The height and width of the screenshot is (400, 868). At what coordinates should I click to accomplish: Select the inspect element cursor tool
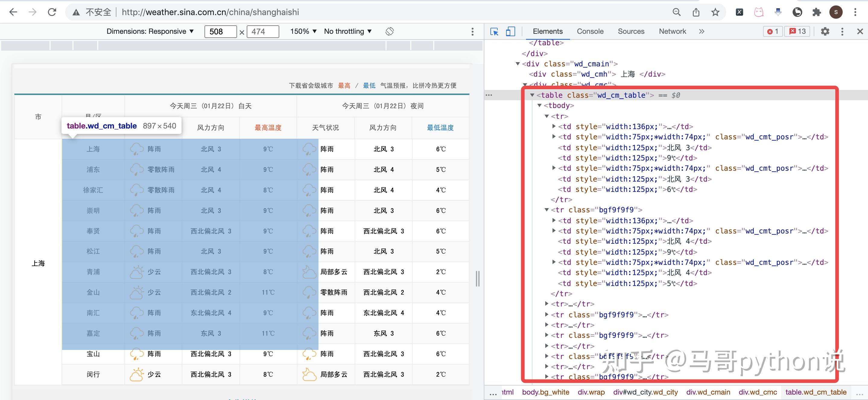(x=494, y=31)
